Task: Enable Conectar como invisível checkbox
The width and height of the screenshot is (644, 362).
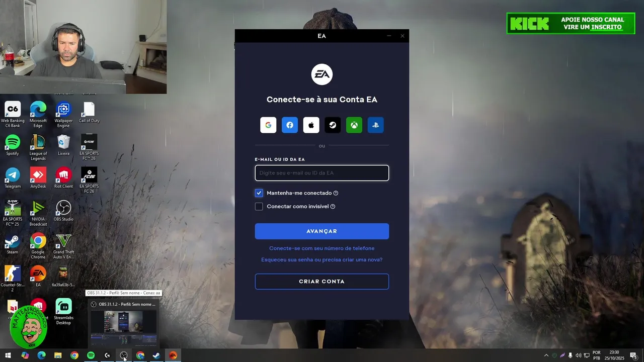Action: [x=259, y=207]
